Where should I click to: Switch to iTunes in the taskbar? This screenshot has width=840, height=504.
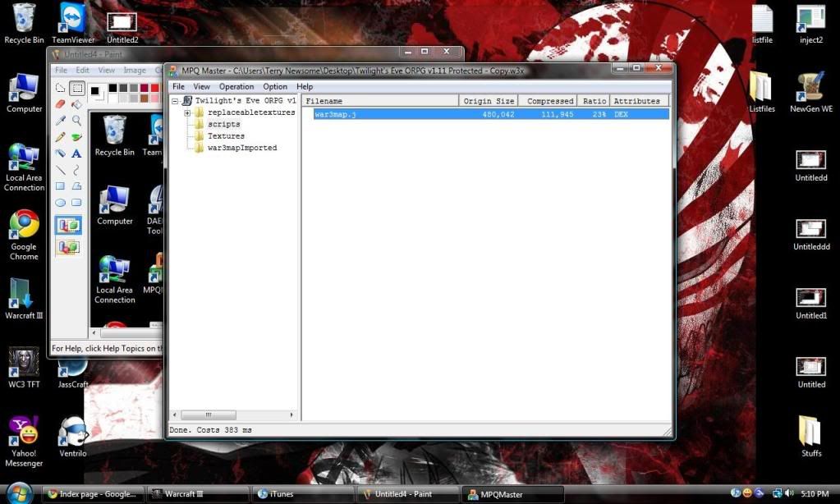tap(301, 494)
